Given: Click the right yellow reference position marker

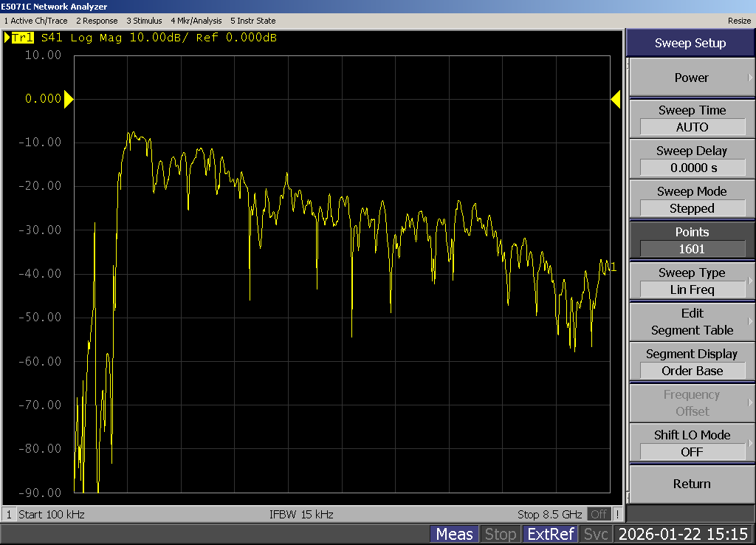Looking at the screenshot, I should coord(616,99).
